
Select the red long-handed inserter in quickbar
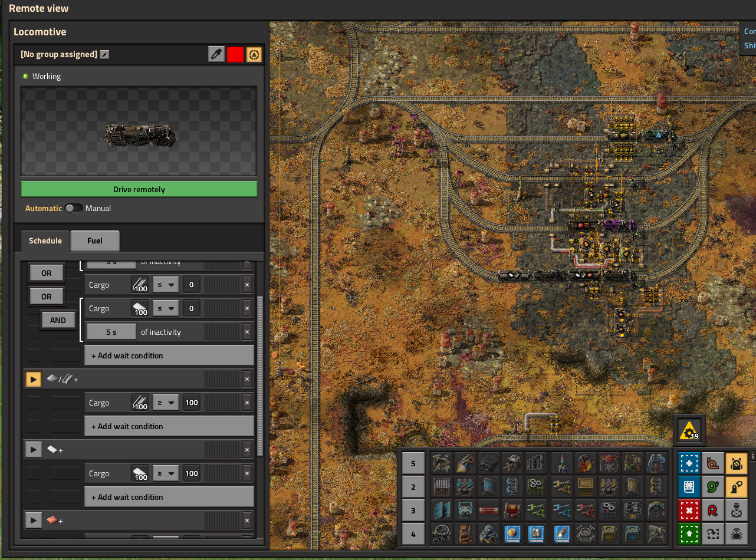point(586,510)
